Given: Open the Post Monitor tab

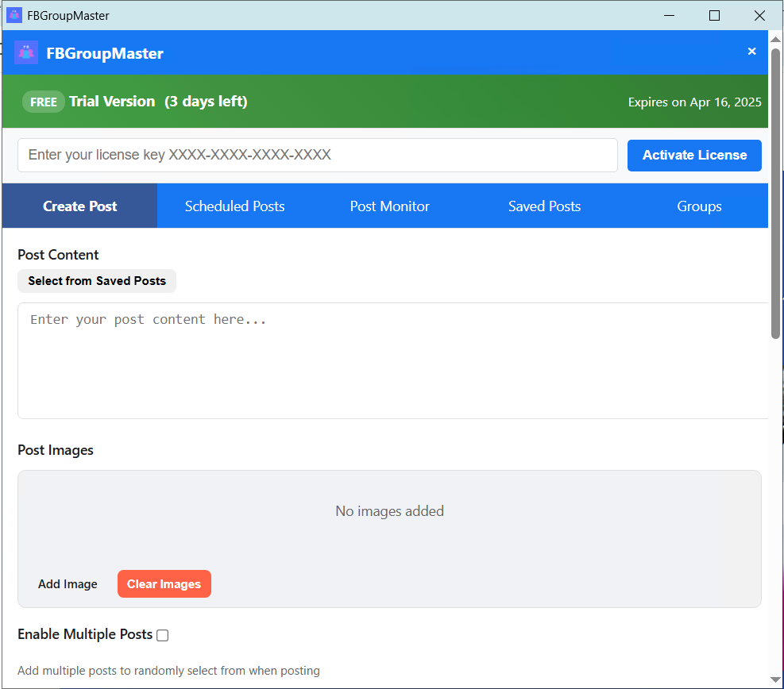Looking at the screenshot, I should (x=389, y=206).
